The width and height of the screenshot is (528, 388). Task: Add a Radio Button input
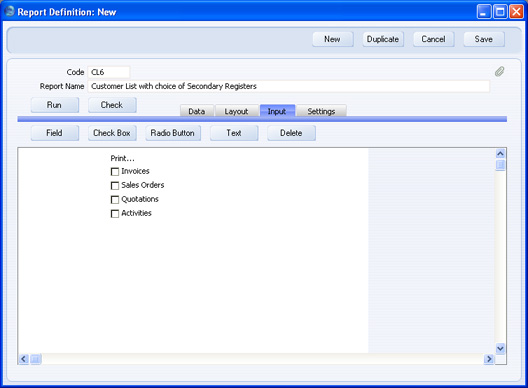(x=173, y=133)
